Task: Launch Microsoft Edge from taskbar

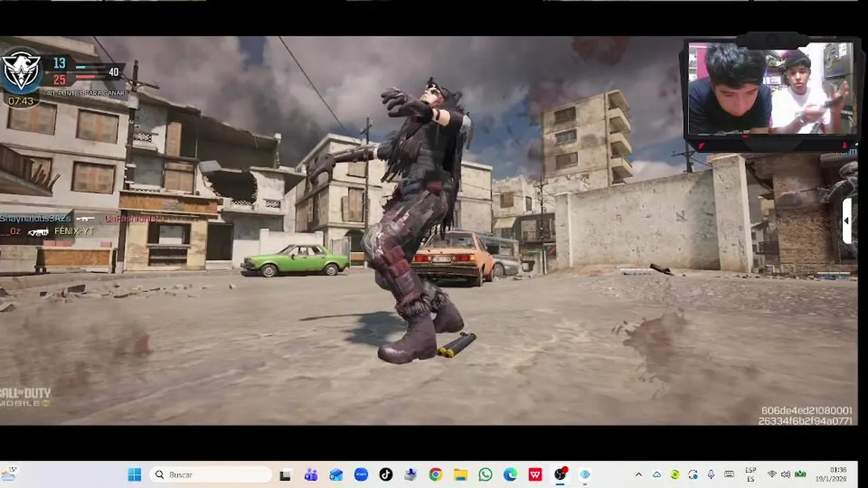Action: (x=510, y=474)
